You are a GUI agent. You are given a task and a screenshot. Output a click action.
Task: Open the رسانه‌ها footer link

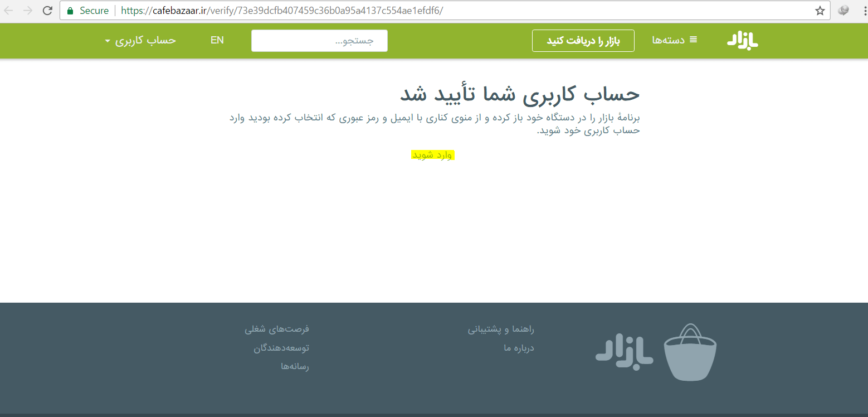click(295, 366)
